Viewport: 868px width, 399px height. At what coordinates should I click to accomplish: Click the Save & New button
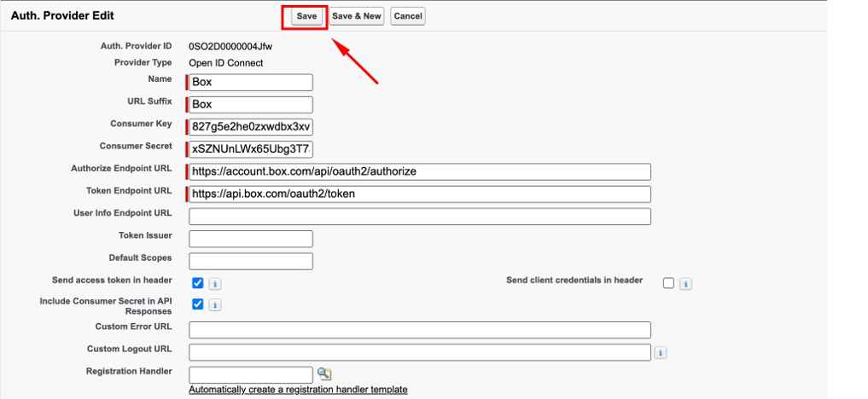(x=357, y=16)
